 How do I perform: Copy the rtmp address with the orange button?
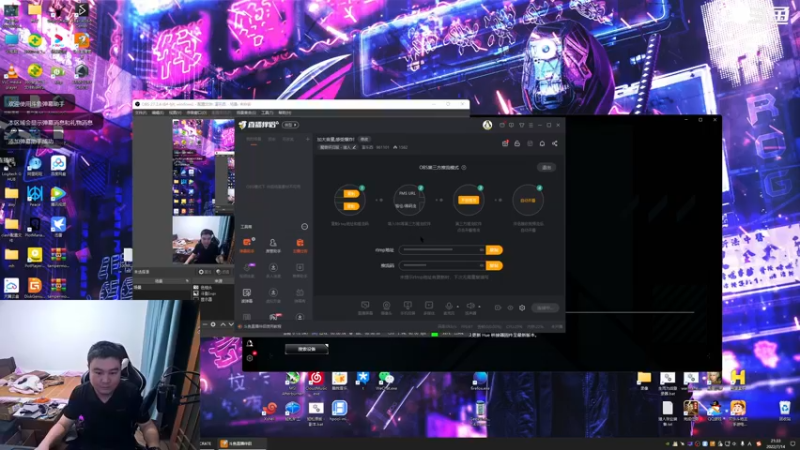(x=494, y=250)
